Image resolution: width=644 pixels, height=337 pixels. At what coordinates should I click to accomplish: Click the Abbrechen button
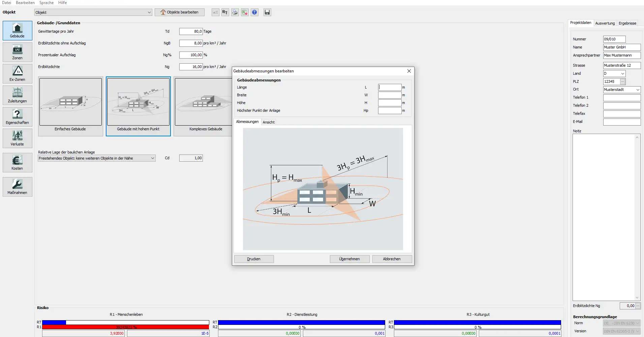click(x=392, y=259)
